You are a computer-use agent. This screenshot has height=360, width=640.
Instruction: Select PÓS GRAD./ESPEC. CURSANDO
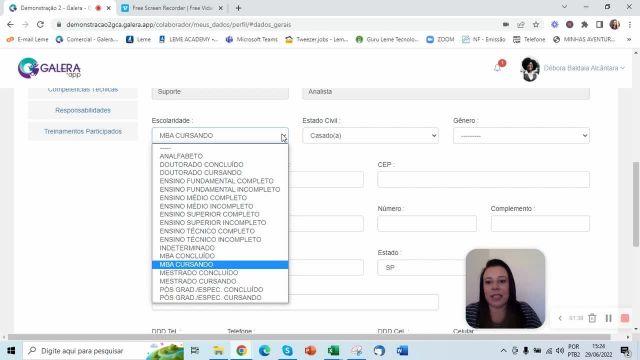click(220, 298)
